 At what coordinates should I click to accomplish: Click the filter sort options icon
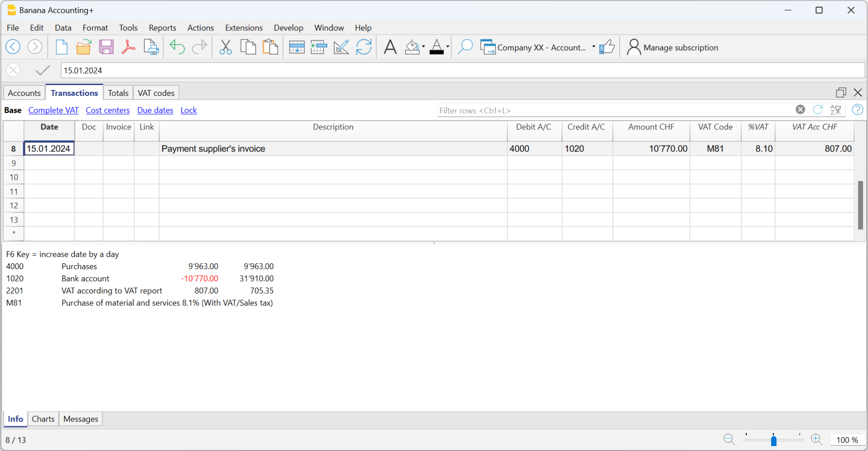pos(836,110)
